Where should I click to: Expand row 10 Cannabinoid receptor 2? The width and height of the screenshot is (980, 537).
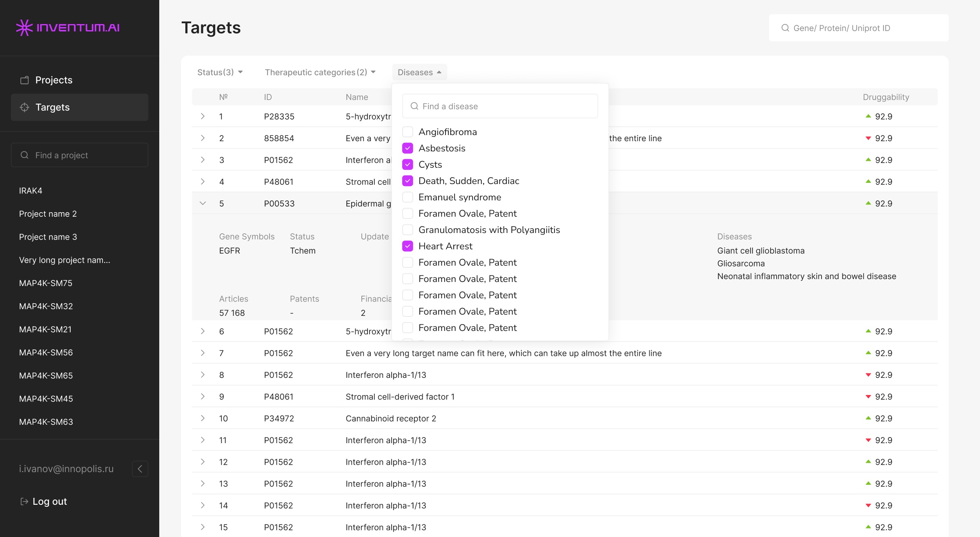tap(203, 418)
